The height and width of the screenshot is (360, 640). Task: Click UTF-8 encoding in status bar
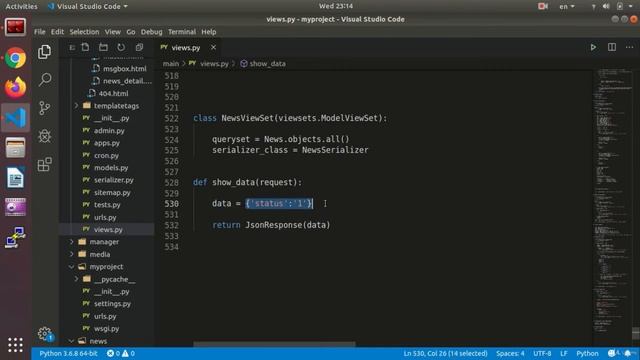coord(542,353)
